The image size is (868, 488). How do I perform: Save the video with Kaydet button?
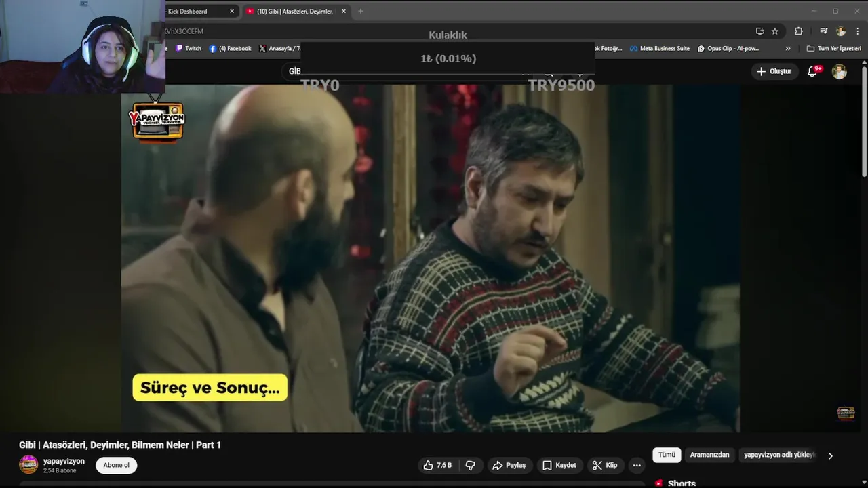click(x=559, y=465)
